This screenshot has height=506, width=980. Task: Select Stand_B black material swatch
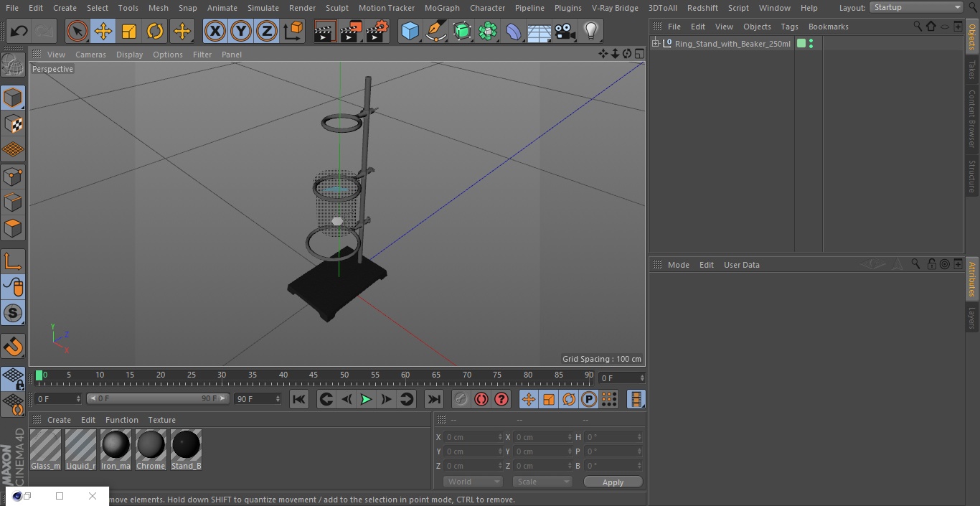tap(186, 450)
